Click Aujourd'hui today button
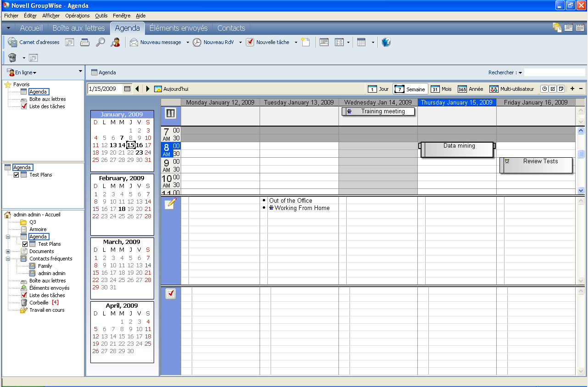Image resolution: width=588 pixels, height=387 pixels. [x=172, y=89]
